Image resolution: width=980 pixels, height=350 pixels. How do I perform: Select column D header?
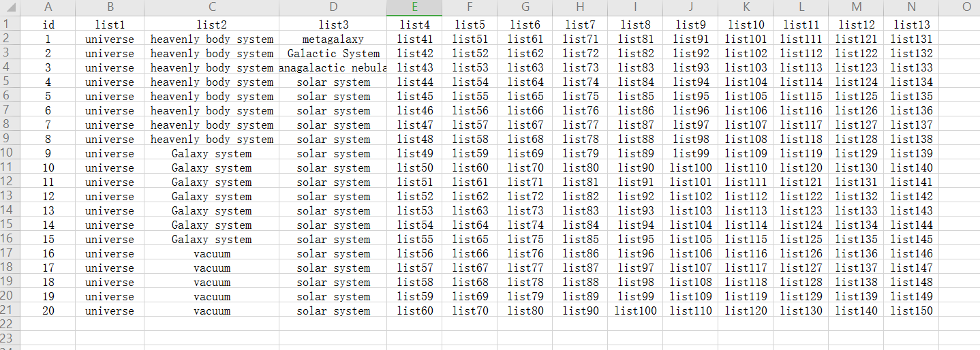tap(333, 7)
